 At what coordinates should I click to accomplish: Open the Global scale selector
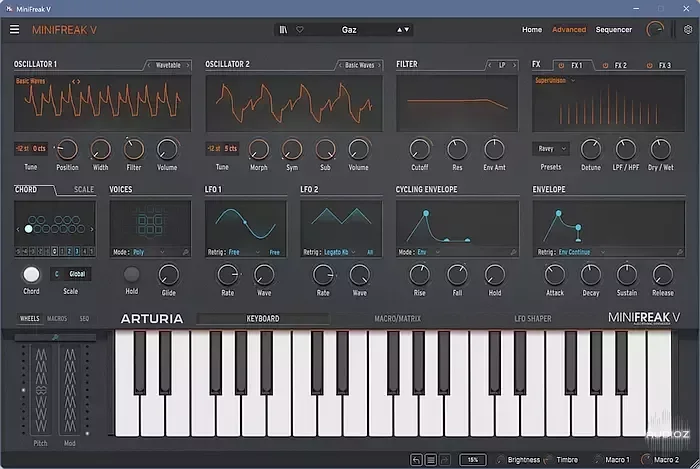[77, 274]
